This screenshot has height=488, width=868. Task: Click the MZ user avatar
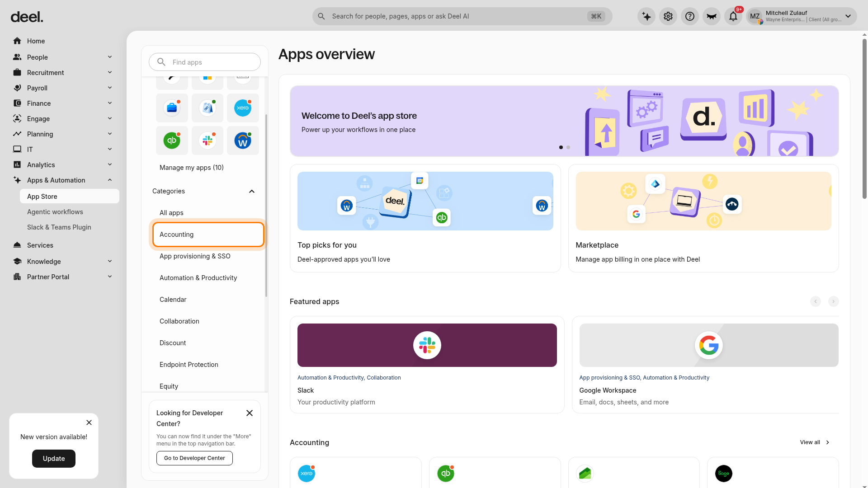(755, 17)
